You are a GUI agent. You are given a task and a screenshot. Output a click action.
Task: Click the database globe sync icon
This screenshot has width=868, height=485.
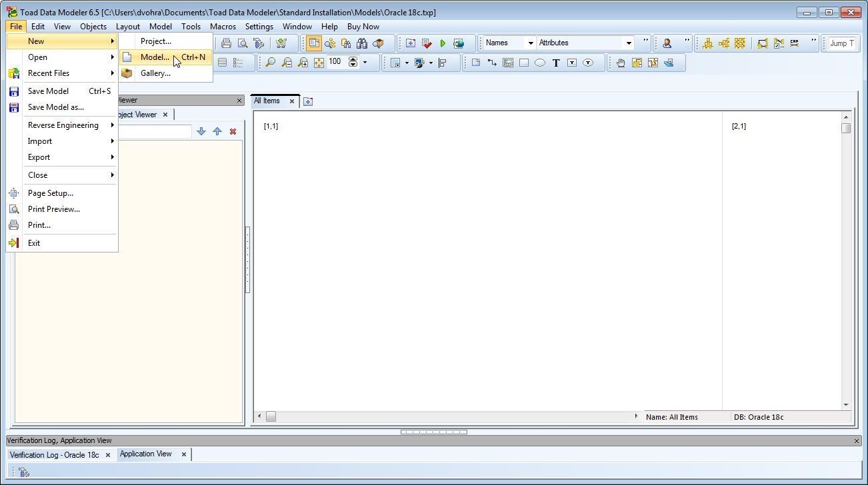(x=459, y=43)
